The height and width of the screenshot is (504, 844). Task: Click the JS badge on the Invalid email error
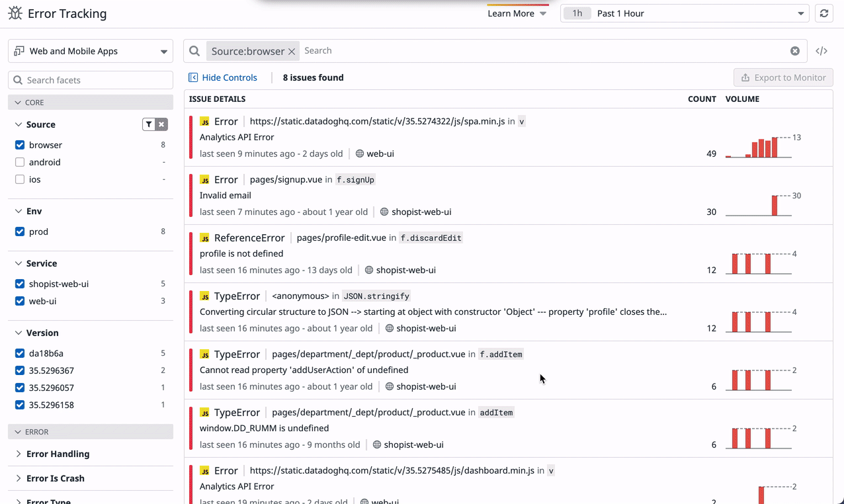point(204,179)
